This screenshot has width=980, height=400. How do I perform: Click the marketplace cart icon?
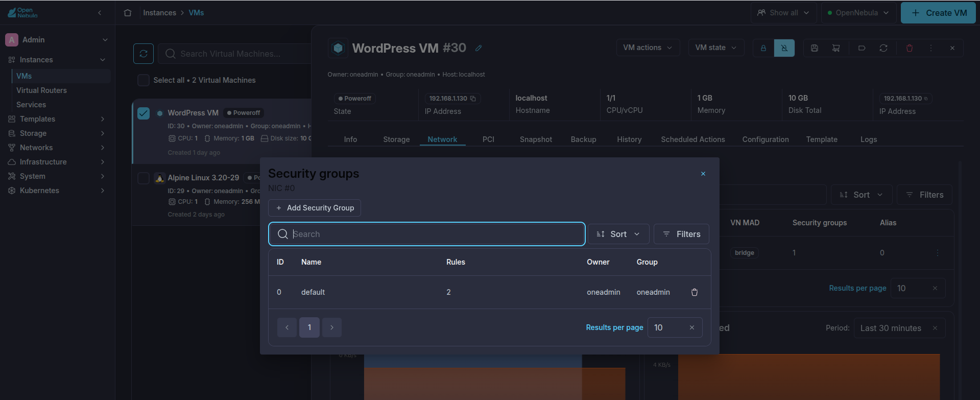[x=836, y=48]
